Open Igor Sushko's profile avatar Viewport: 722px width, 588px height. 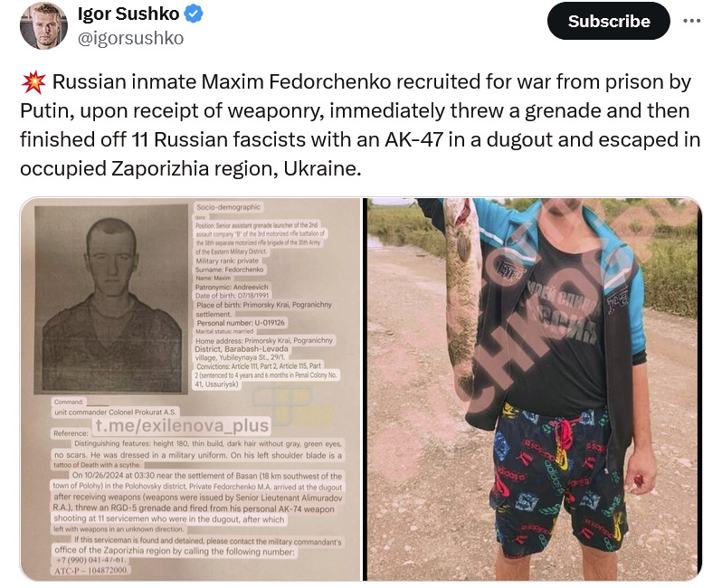[x=43, y=26]
